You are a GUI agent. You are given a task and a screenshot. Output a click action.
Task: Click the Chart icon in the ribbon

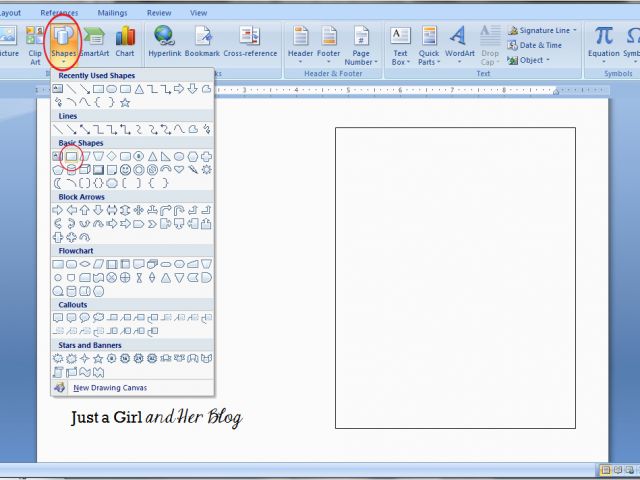(x=125, y=42)
